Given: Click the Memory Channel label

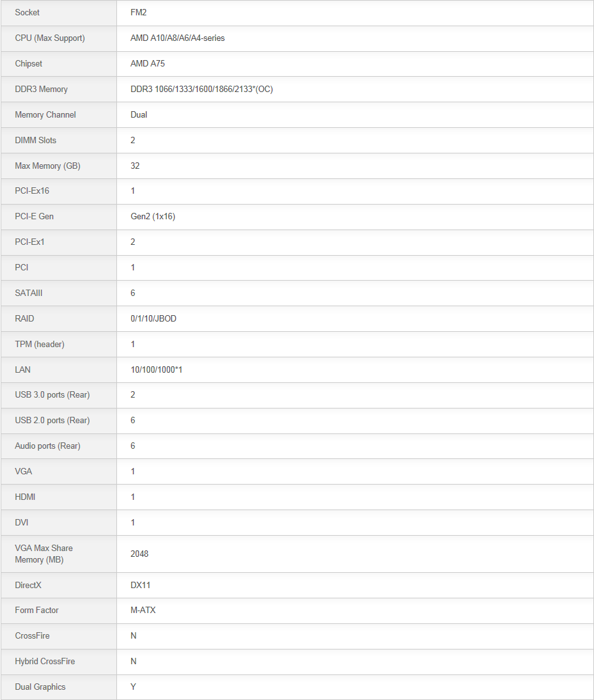Looking at the screenshot, I should [45, 114].
